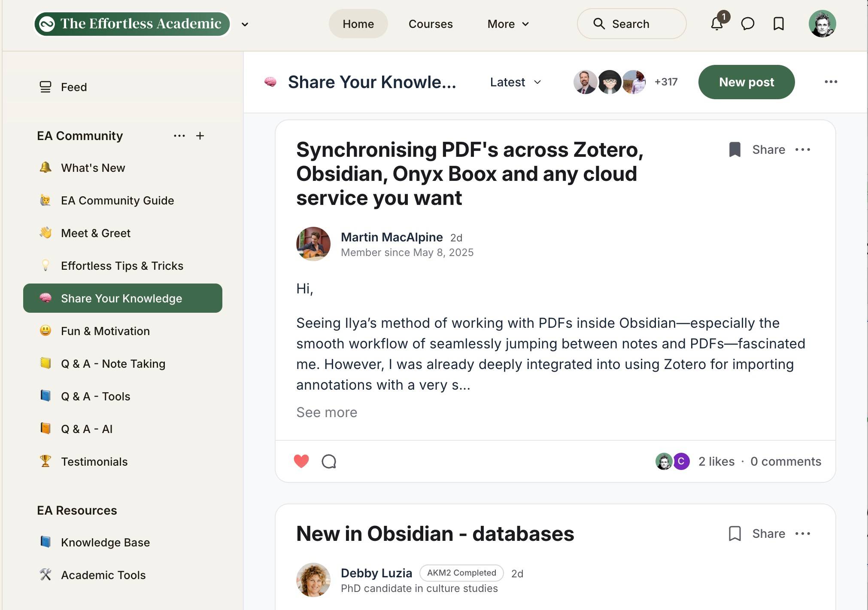Select Share Your Knowledge space
868x610 pixels.
tap(123, 298)
